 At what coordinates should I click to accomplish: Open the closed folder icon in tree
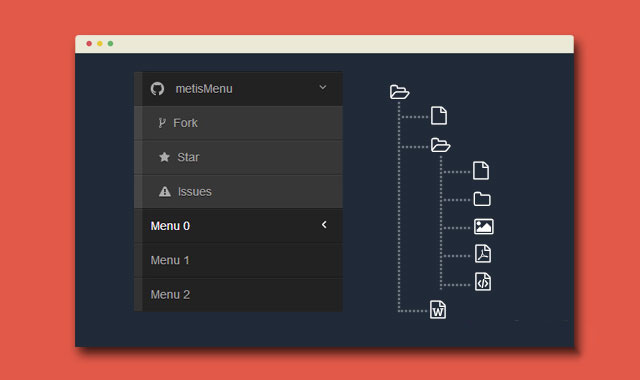[482, 199]
